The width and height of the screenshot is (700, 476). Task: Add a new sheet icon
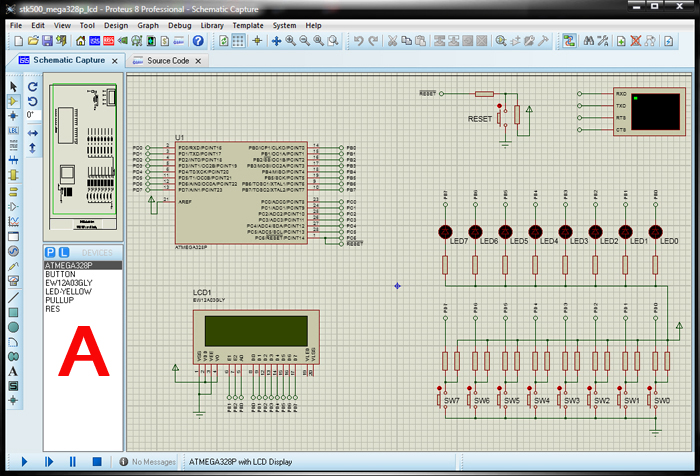tap(621, 41)
